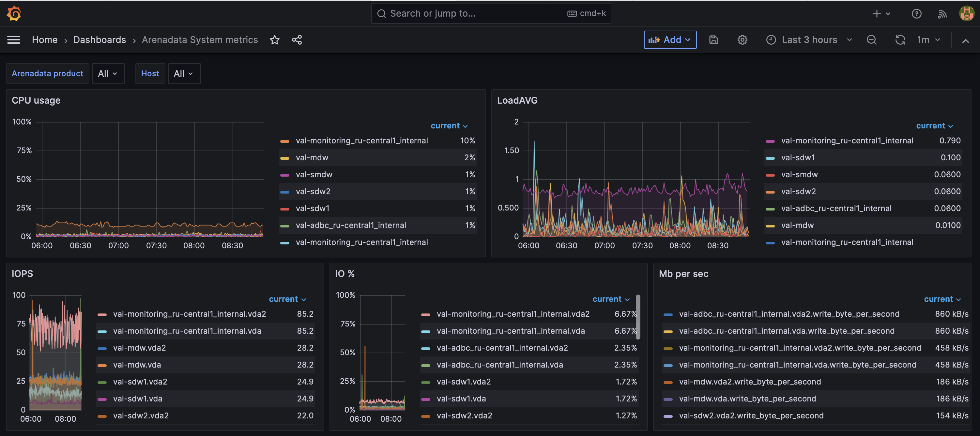This screenshot has width=980, height=436.
Task: Open the Host All dropdown
Action: pyautogui.click(x=184, y=74)
